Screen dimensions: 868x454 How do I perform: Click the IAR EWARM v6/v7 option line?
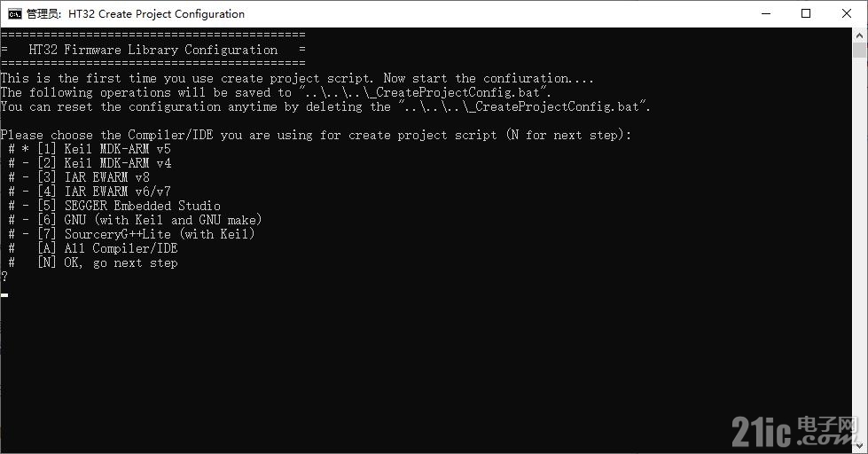coord(90,192)
